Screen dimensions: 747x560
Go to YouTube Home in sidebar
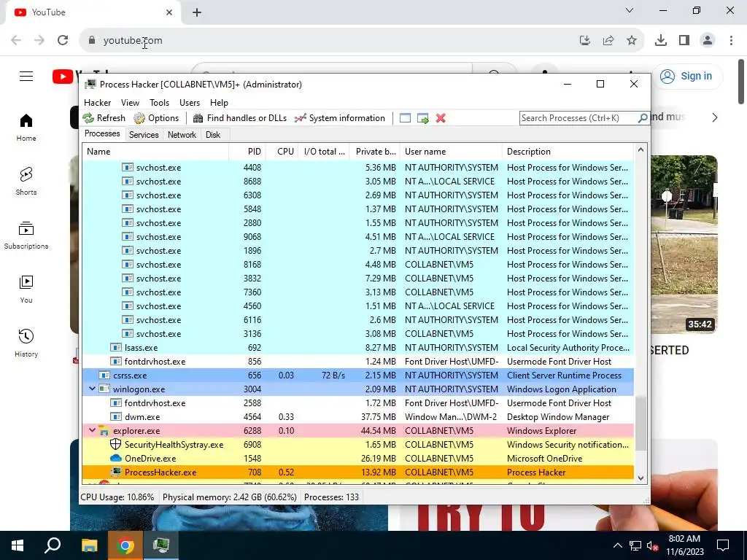[26, 128]
